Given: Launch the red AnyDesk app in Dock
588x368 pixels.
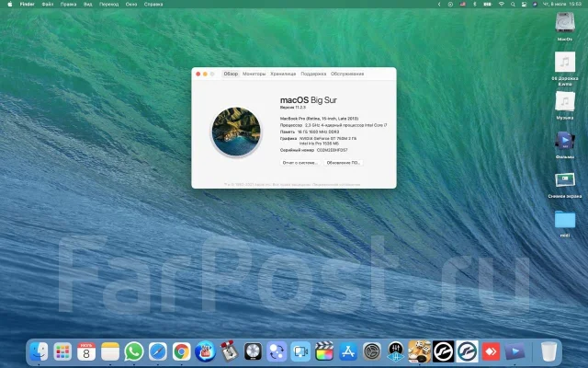Looking at the screenshot, I should click(491, 351).
